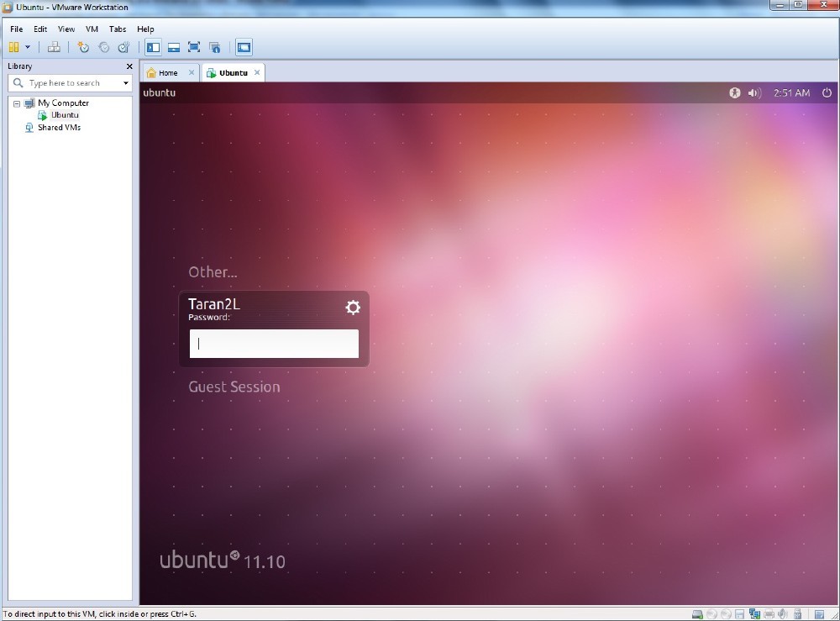Close the Home tab
The height and width of the screenshot is (621, 840).
(192, 72)
